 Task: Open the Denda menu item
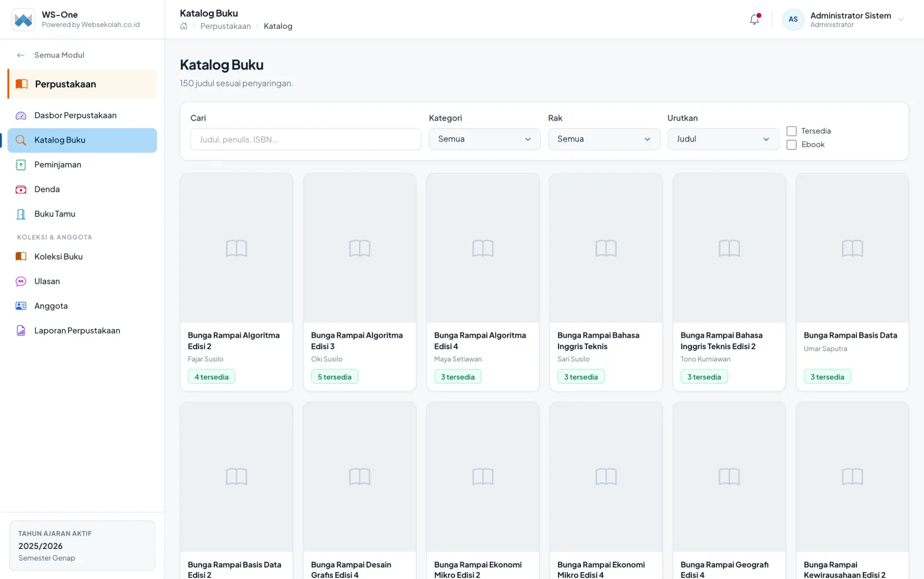click(82, 189)
